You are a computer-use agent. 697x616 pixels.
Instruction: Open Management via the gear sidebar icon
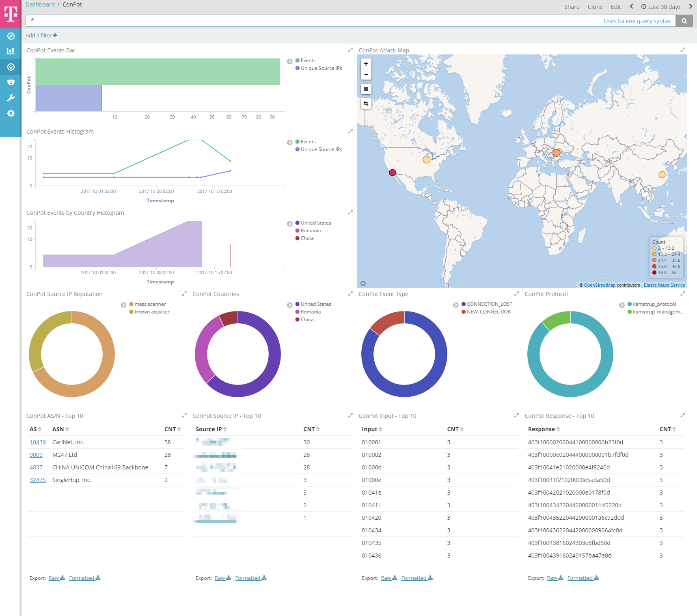coord(11,113)
